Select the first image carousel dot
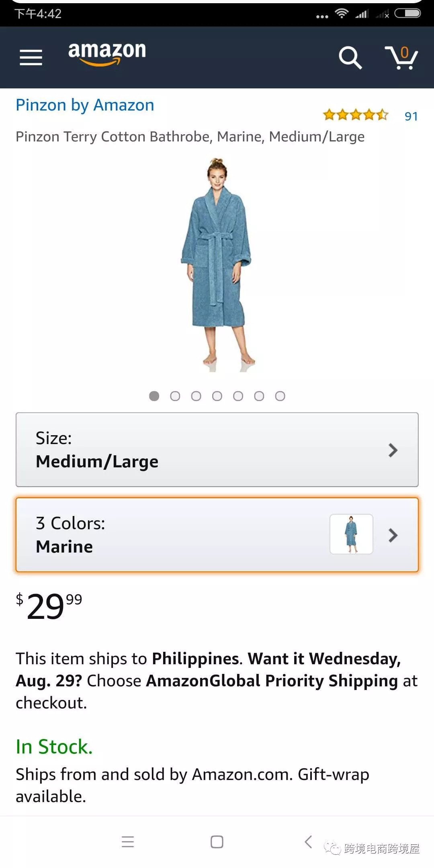 coord(154,396)
